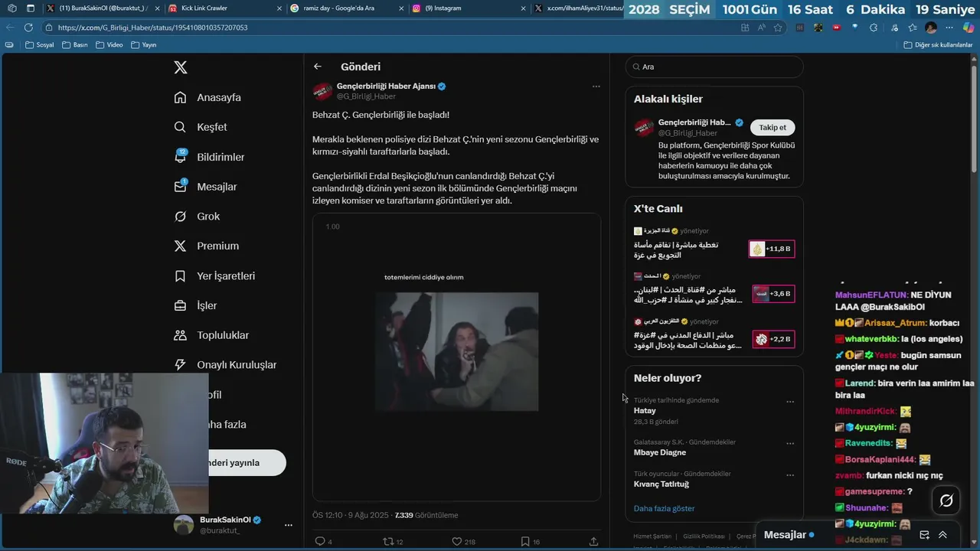Reload the page with refresh button
980x551 pixels.
[28, 28]
